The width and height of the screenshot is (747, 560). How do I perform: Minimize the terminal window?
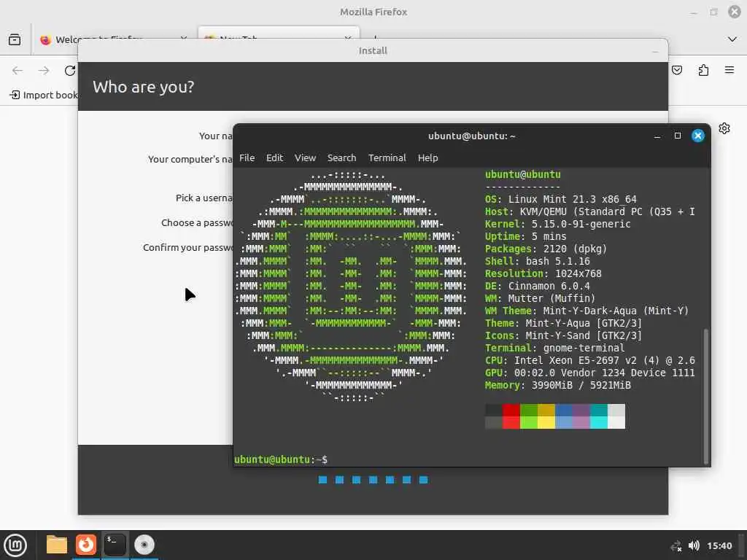click(x=657, y=136)
